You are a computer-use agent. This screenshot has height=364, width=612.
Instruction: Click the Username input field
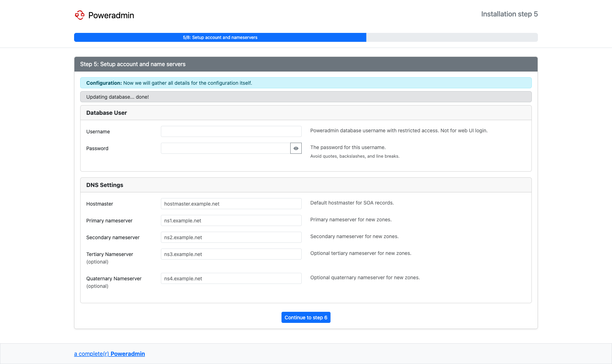(x=231, y=132)
